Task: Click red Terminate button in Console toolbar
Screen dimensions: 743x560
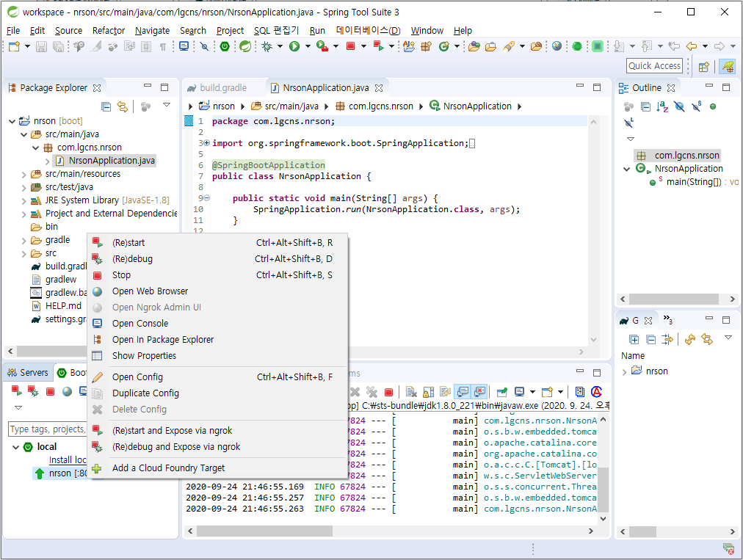Action: point(388,392)
